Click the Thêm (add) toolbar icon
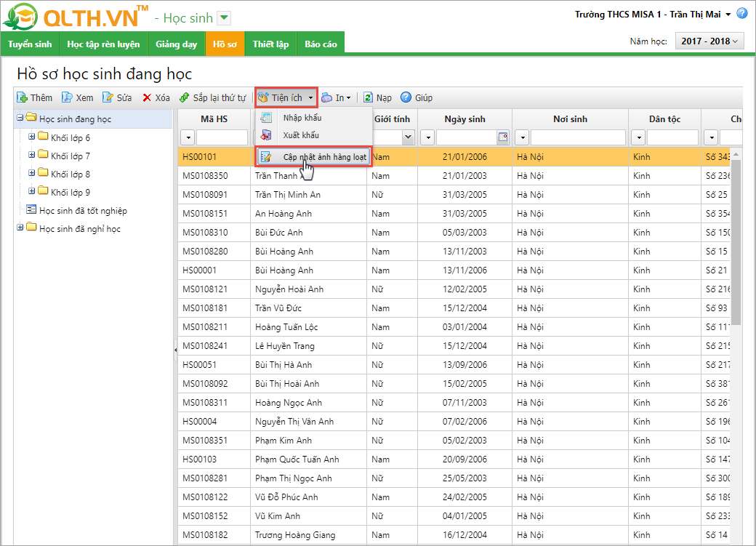 click(23, 97)
